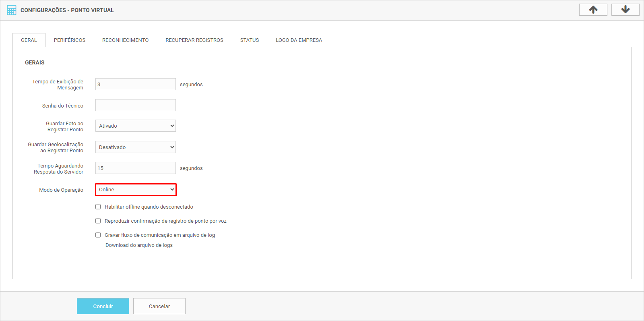Viewport: 644px width, 321px height.
Task: Open the Reconhecimento tab
Action: coord(125,40)
